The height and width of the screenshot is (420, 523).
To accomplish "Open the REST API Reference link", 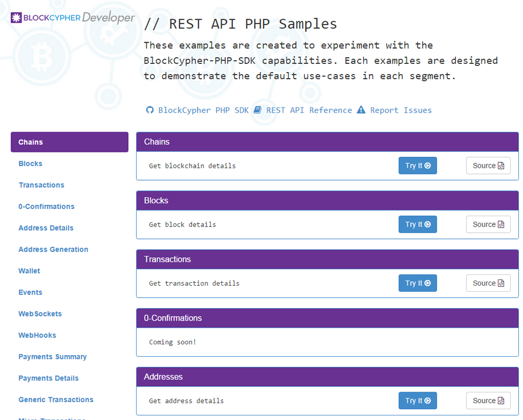I will (x=303, y=110).
